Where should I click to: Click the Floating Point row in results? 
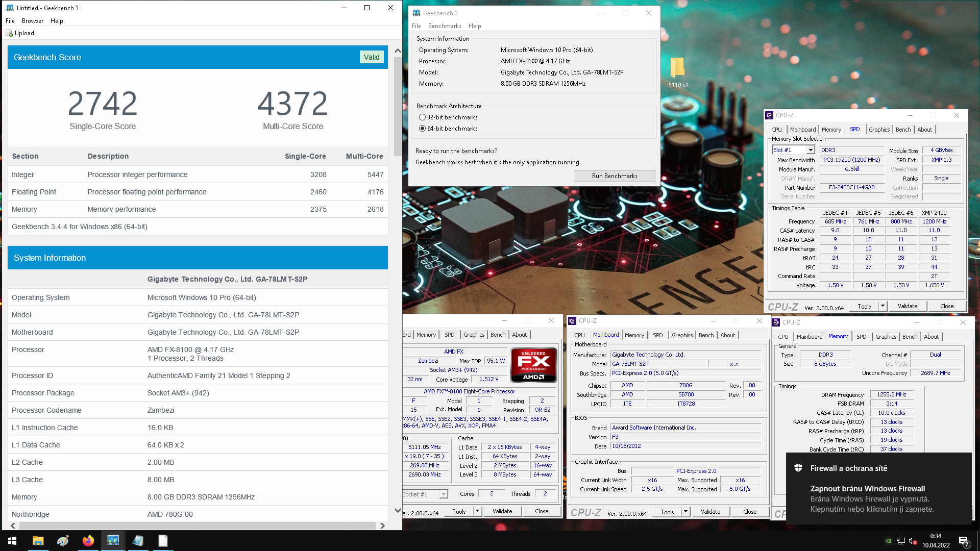coord(198,192)
